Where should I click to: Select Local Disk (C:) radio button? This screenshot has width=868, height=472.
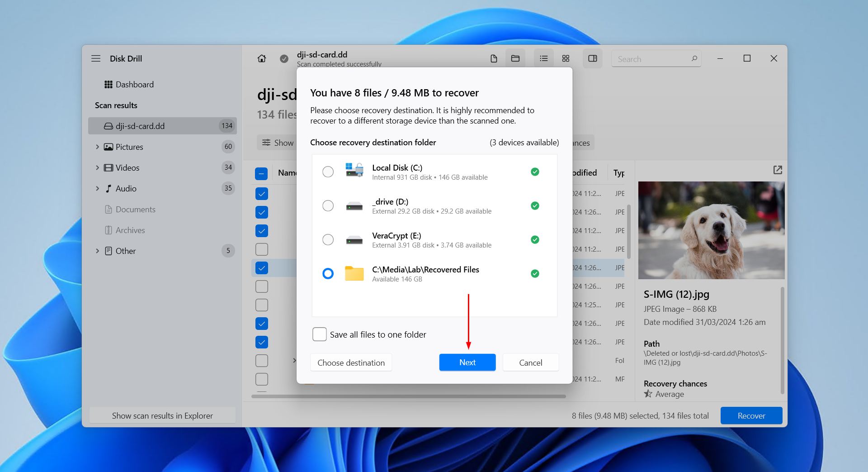point(328,172)
